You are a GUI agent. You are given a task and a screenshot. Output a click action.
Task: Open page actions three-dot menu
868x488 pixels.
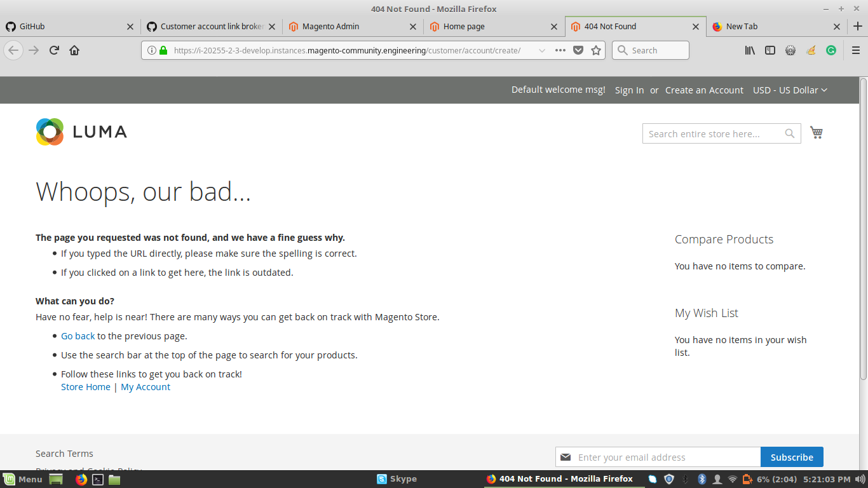click(x=560, y=50)
